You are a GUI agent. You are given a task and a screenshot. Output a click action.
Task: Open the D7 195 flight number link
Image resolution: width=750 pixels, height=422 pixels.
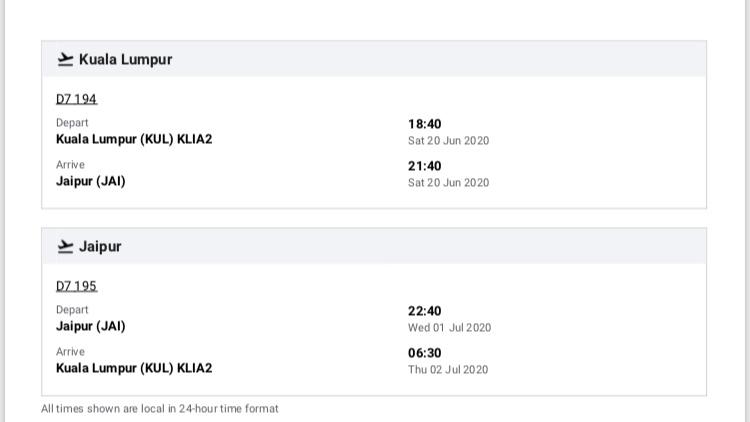point(77,286)
